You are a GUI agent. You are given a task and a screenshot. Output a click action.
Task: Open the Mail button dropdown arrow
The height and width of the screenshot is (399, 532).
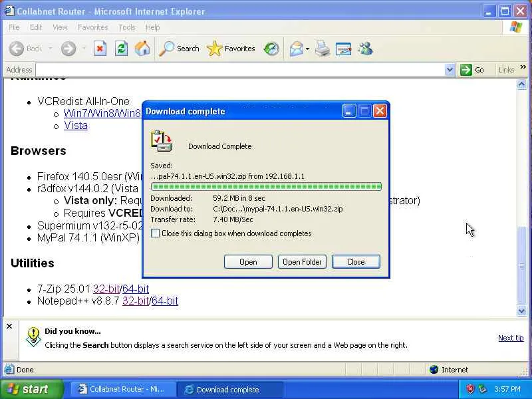(307, 49)
